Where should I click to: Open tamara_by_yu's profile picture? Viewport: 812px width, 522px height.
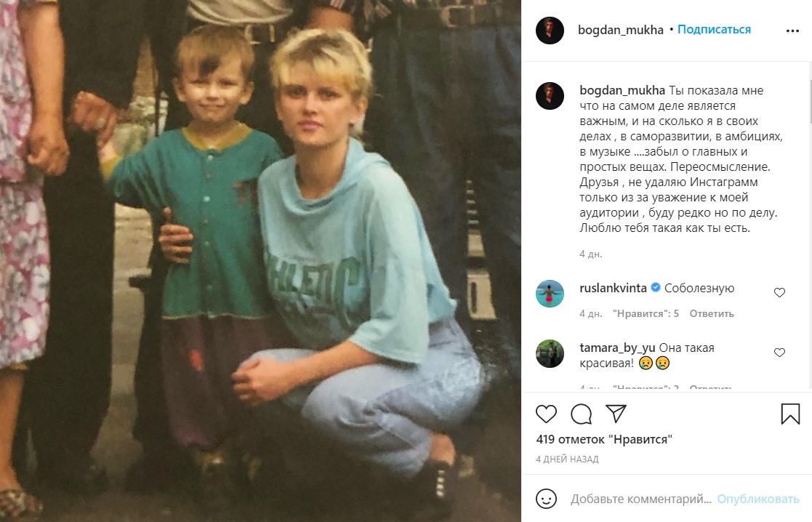point(550,354)
